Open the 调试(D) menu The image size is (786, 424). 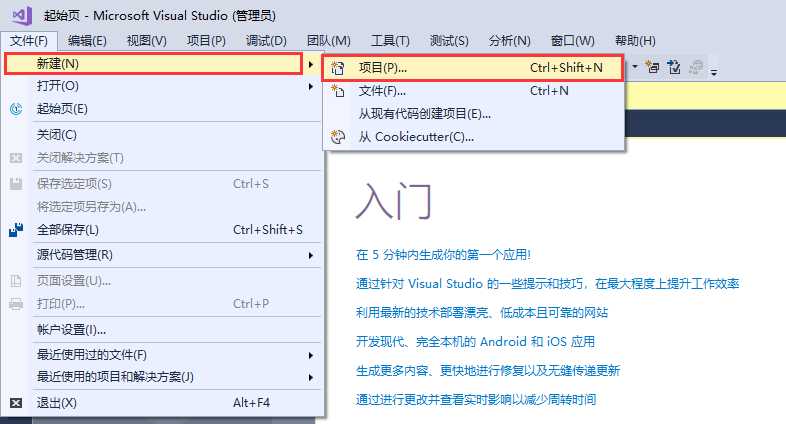click(266, 41)
